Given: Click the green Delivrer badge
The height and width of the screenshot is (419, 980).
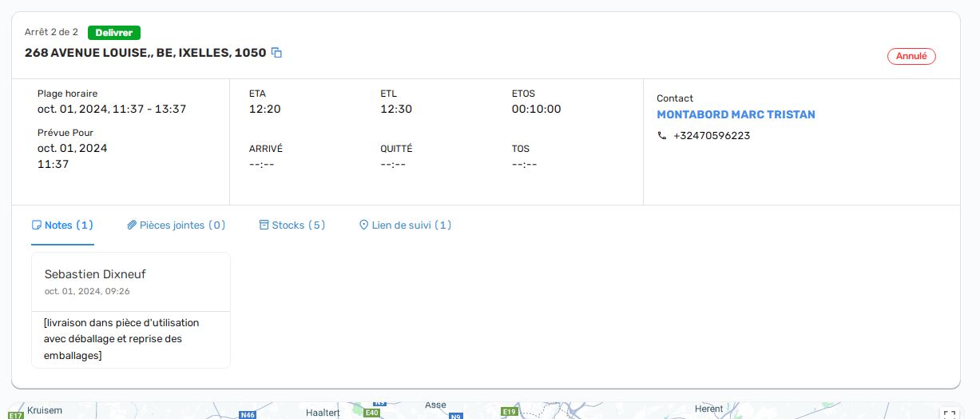Looking at the screenshot, I should pyautogui.click(x=114, y=33).
